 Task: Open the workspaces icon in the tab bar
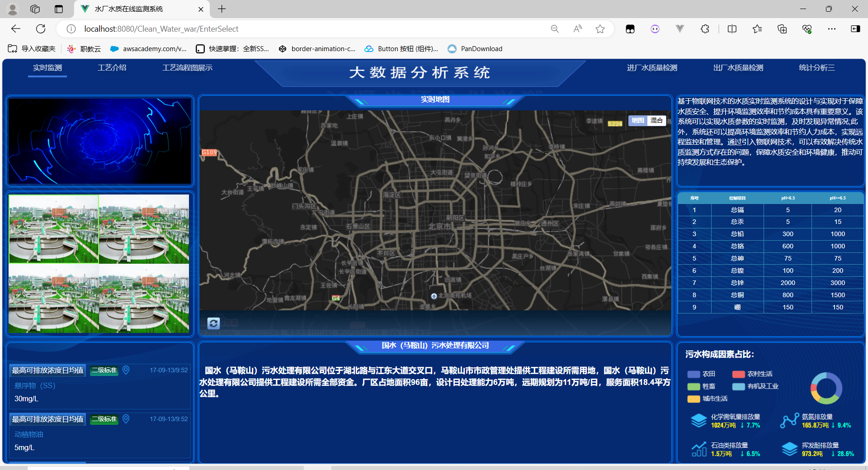click(35, 9)
